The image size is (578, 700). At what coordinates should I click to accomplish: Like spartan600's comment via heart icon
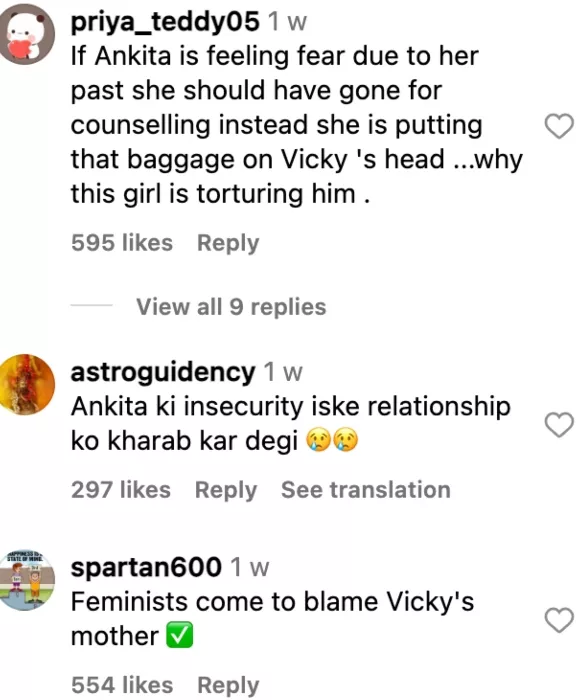pos(559,621)
